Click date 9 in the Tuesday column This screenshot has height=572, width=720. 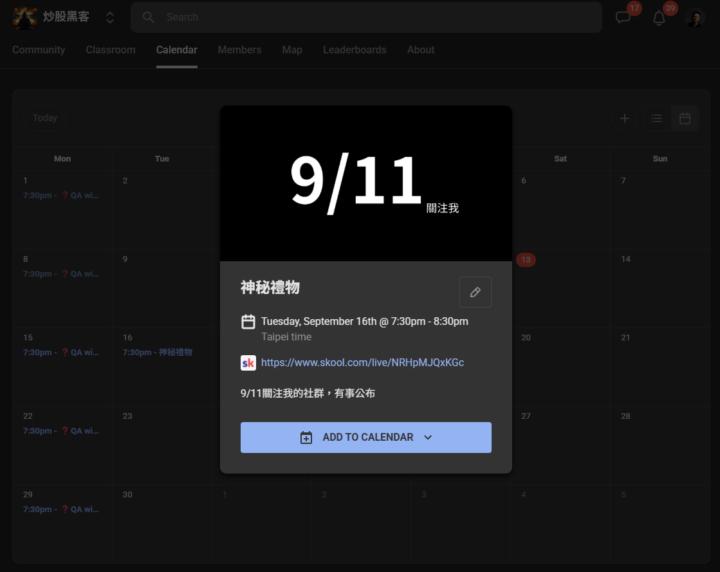[x=125, y=259]
